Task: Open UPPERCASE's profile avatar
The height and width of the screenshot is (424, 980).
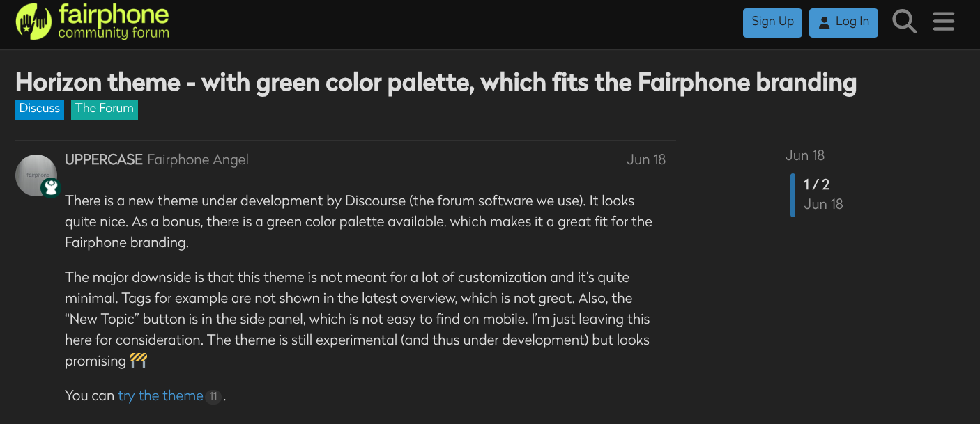Action: 36,175
